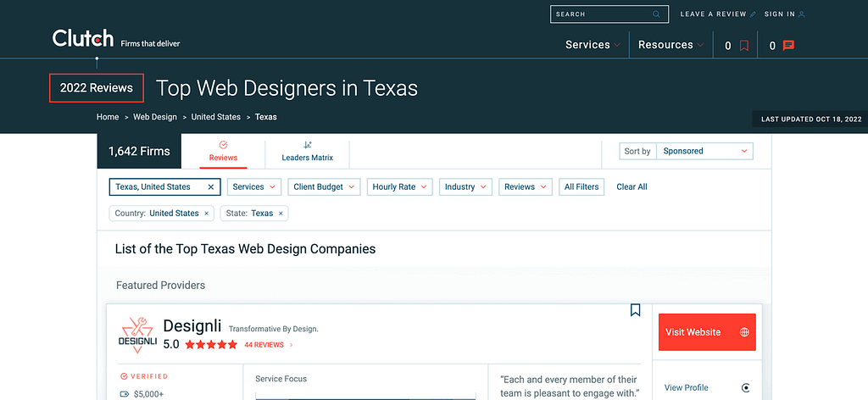Remove the Texas, United States location filter
This screenshot has height=400, width=868.
point(211,187)
